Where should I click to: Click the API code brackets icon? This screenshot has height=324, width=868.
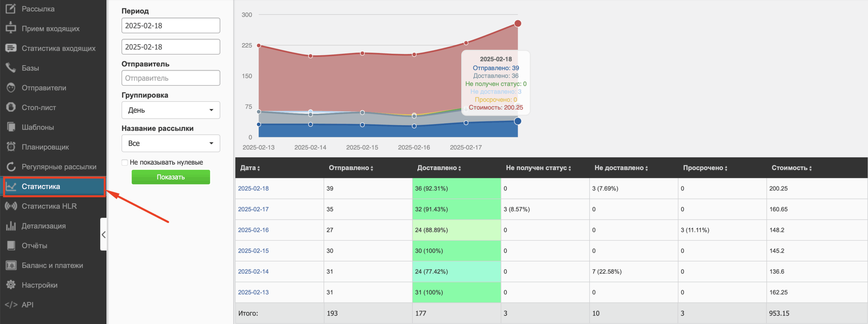[x=11, y=304]
